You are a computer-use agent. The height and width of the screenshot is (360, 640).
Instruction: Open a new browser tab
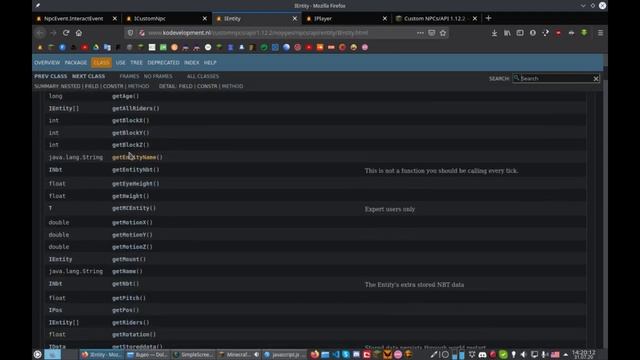[488, 18]
